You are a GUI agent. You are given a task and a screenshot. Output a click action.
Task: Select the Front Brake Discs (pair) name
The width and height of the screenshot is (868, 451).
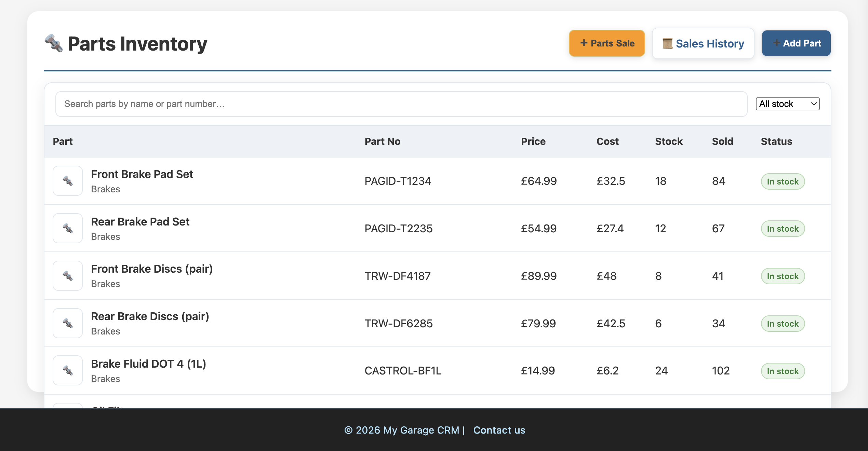pyautogui.click(x=152, y=269)
